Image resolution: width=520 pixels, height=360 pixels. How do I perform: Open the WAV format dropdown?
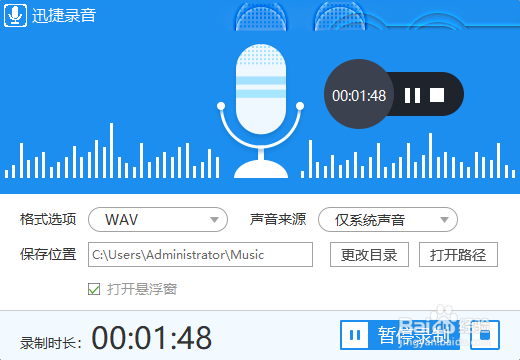[158, 220]
